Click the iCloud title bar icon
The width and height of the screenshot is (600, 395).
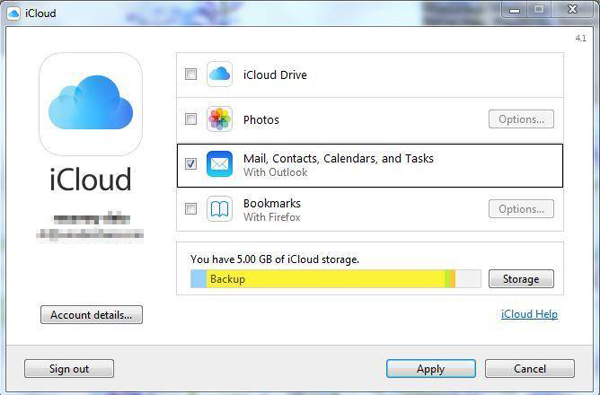pyautogui.click(x=13, y=13)
